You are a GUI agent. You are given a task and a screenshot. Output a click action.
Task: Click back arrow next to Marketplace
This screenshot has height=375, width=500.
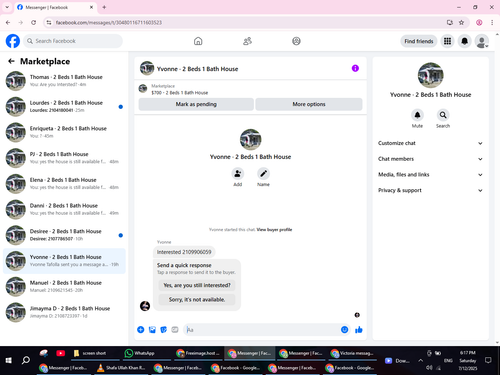coord(11,61)
